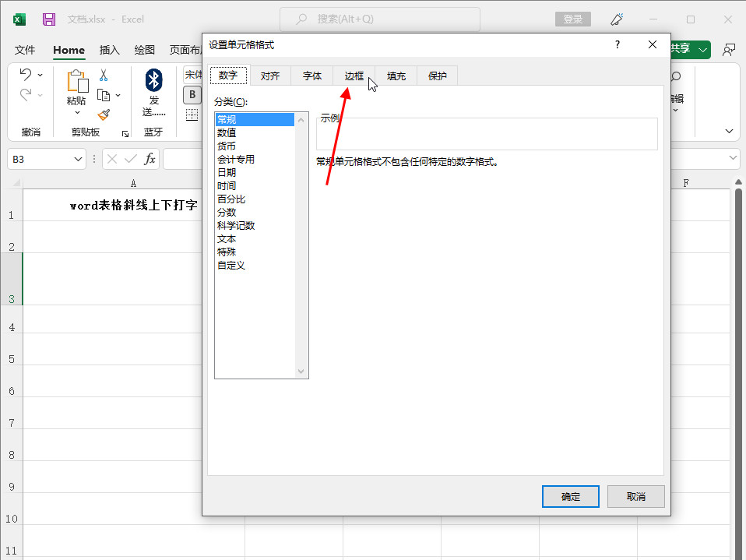Collapse the ribbon with the chevron
This screenshot has height=560, width=746.
click(729, 131)
